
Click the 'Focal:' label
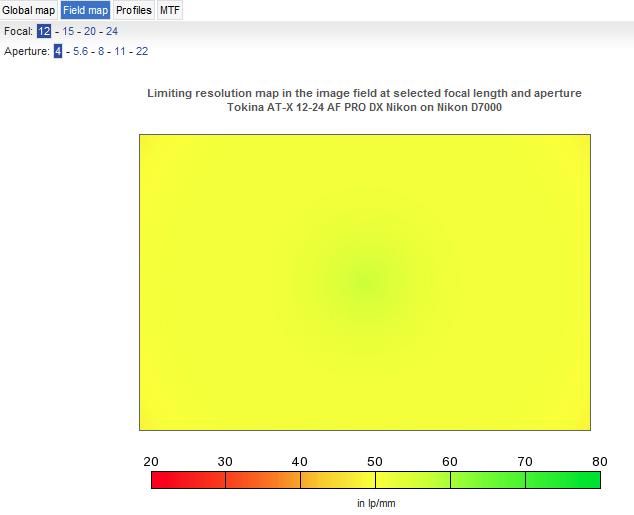(19, 31)
